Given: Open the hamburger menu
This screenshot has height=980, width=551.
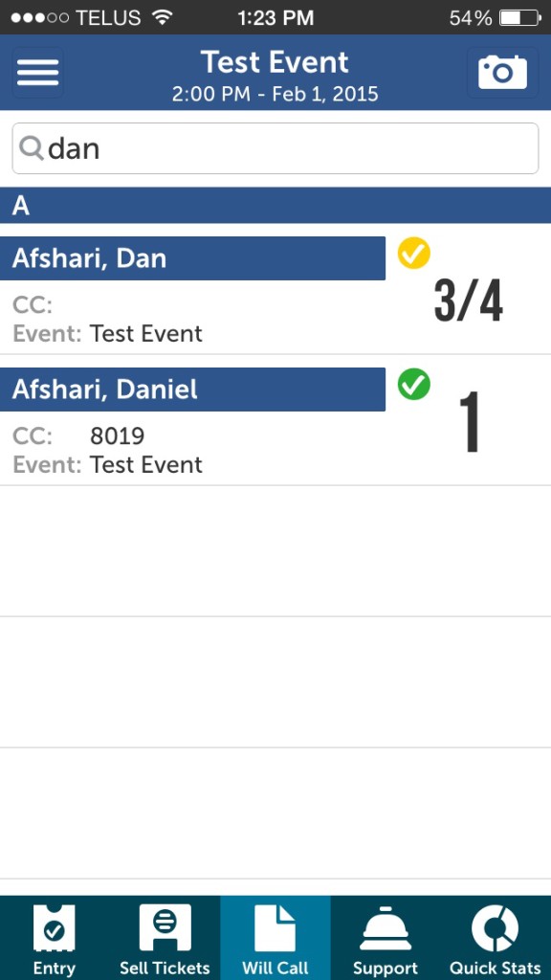Looking at the screenshot, I should (37, 73).
